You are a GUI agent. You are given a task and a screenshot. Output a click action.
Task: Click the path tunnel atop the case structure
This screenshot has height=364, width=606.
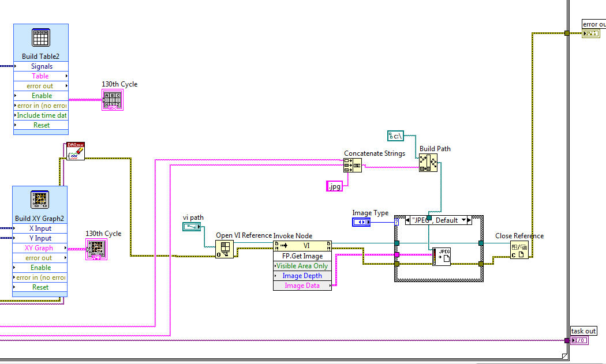click(429, 218)
